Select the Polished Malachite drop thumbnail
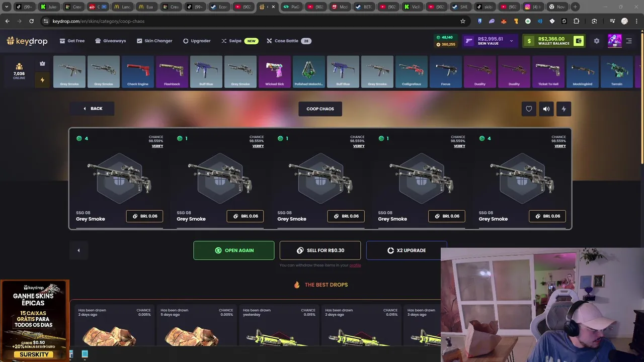 click(309, 71)
